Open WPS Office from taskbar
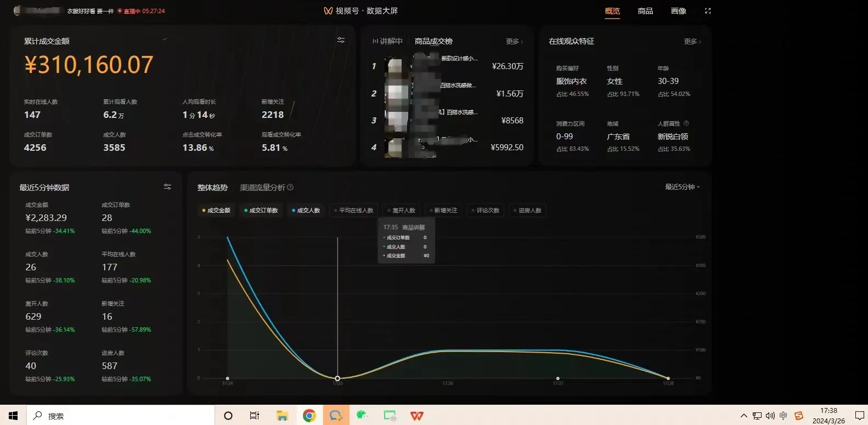868x425 pixels. pos(417,416)
